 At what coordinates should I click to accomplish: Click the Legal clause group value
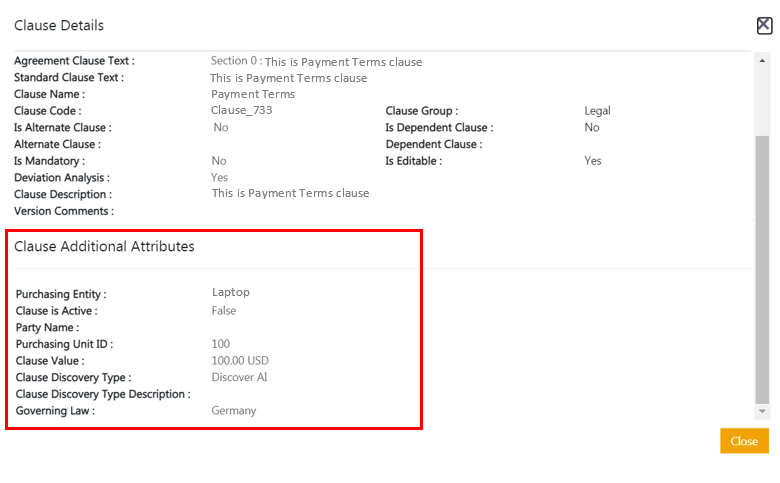click(597, 111)
